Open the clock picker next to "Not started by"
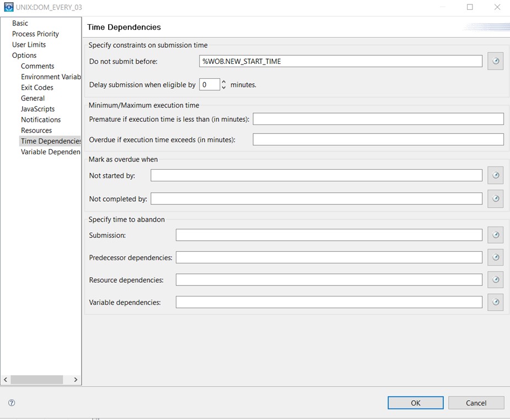The width and height of the screenshot is (510, 420). tap(495, 175)
